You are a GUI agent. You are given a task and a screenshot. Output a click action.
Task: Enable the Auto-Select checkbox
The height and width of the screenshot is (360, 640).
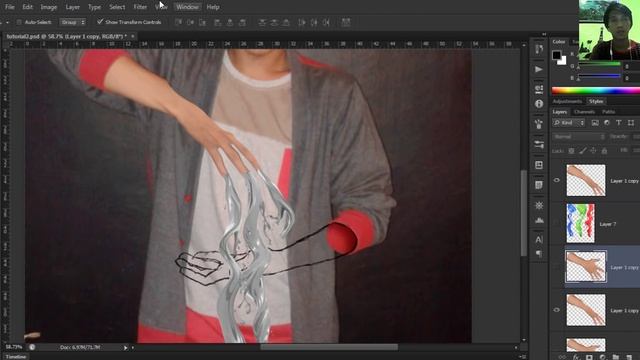coord(19,22)
